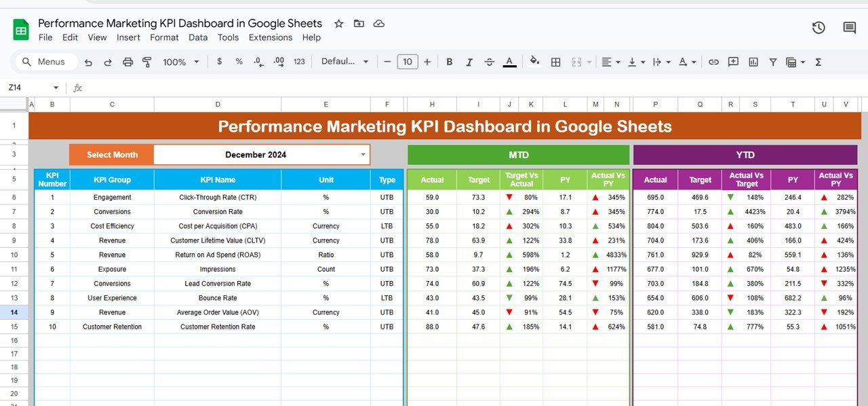Open the Extensions menu
The image size is (868, 406).
[271, 37]
